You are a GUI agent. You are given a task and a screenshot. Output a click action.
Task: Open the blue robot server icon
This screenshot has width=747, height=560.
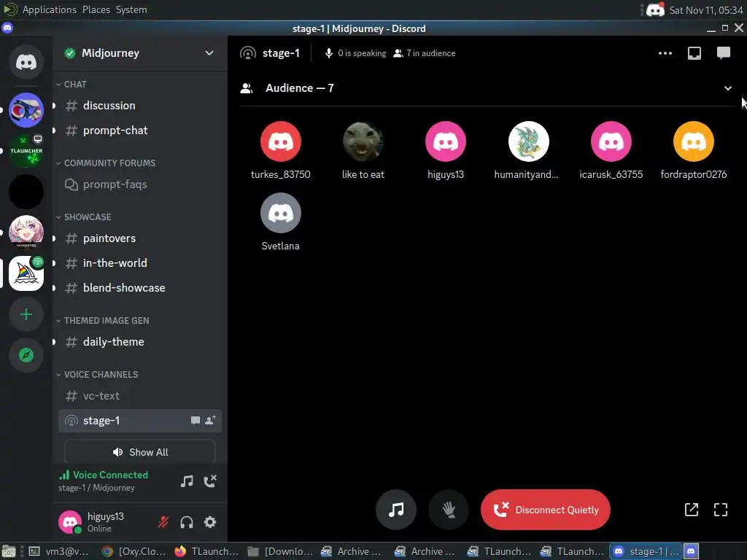click(x=26, y=110)
